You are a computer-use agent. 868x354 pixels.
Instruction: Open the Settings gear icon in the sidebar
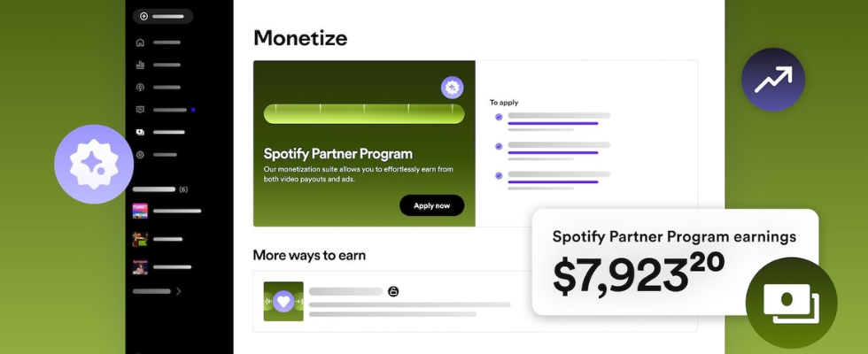pyautogui.click(x=140, y=155)
